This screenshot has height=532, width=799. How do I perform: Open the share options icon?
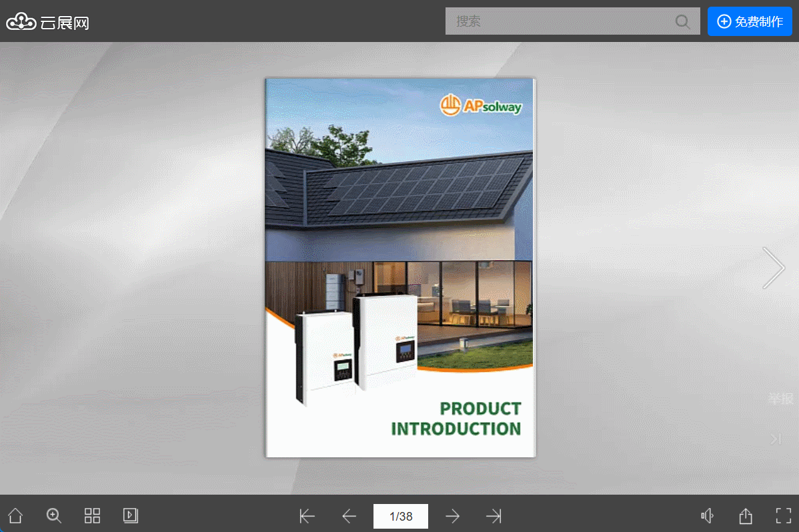(x=746, y=515)
